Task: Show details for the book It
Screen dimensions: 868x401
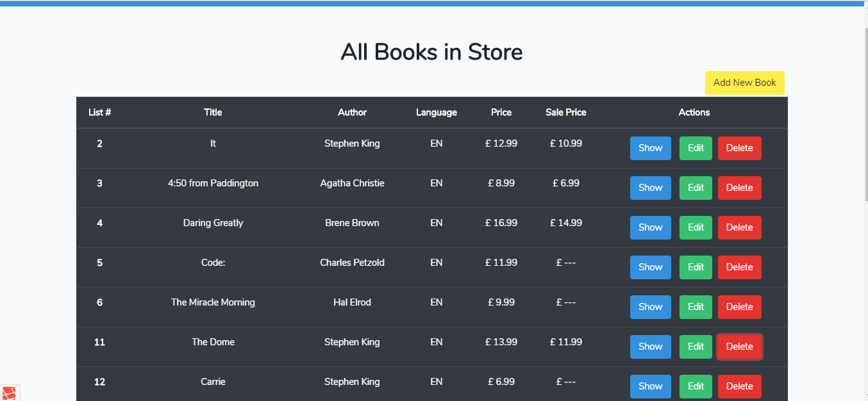Action: [650, 148]
